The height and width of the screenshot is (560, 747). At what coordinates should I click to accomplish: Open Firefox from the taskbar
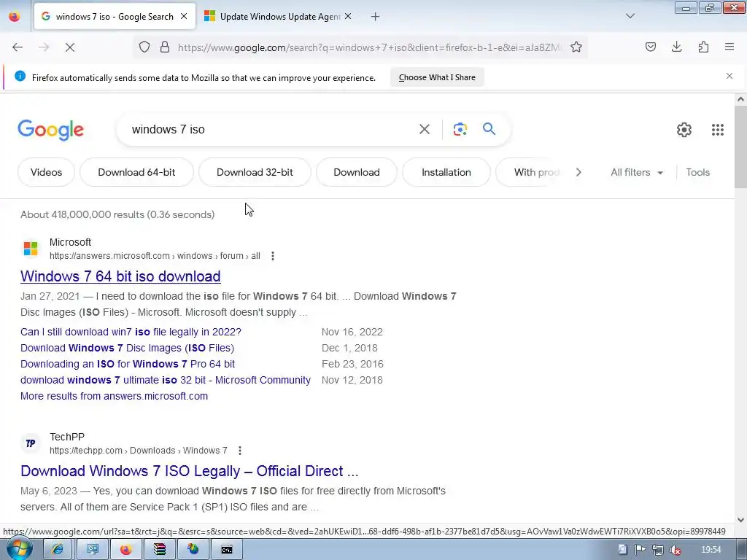pyautogui.click(x=125, y=550)
